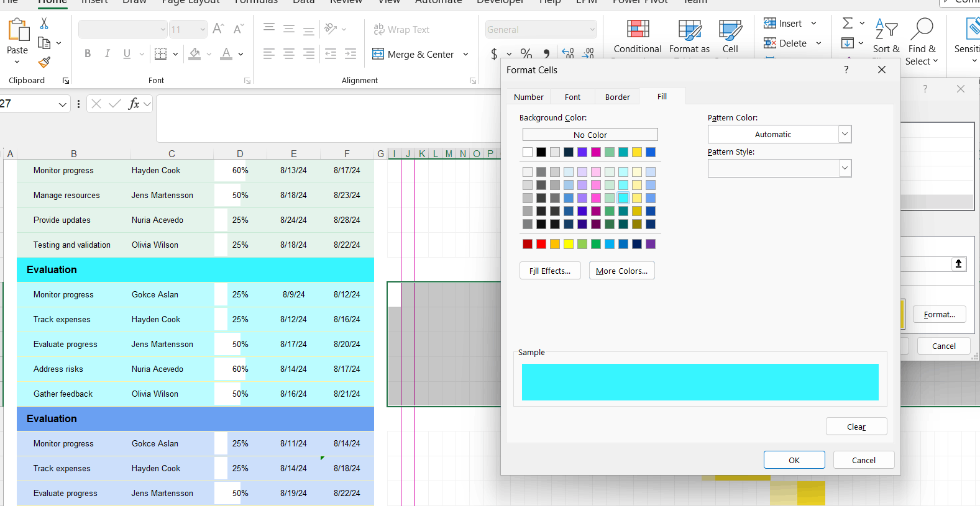The image size is (980, 506).
Task: Click the Increase Indent icon
Action: point(350,54)
